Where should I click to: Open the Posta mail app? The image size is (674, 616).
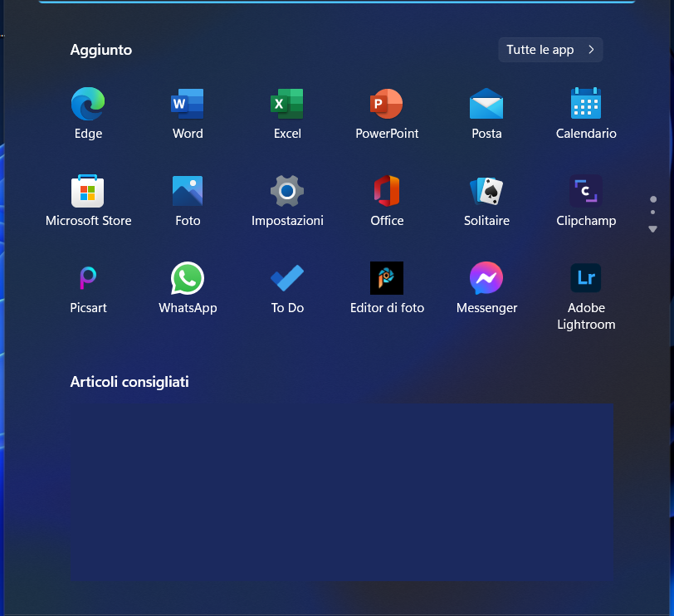click(486, 114)
